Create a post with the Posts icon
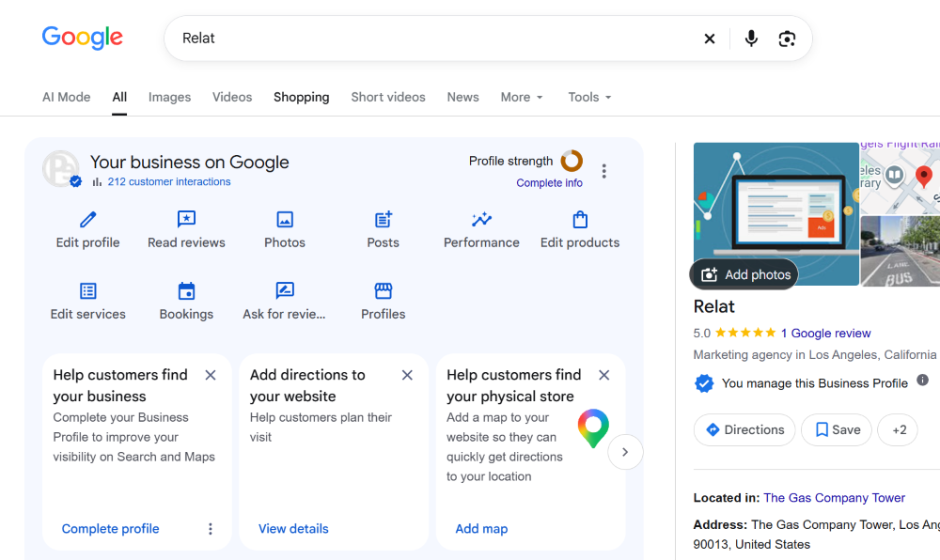Image resolution: width=940 pixels, height=560 pixels. tap(384, 219)
